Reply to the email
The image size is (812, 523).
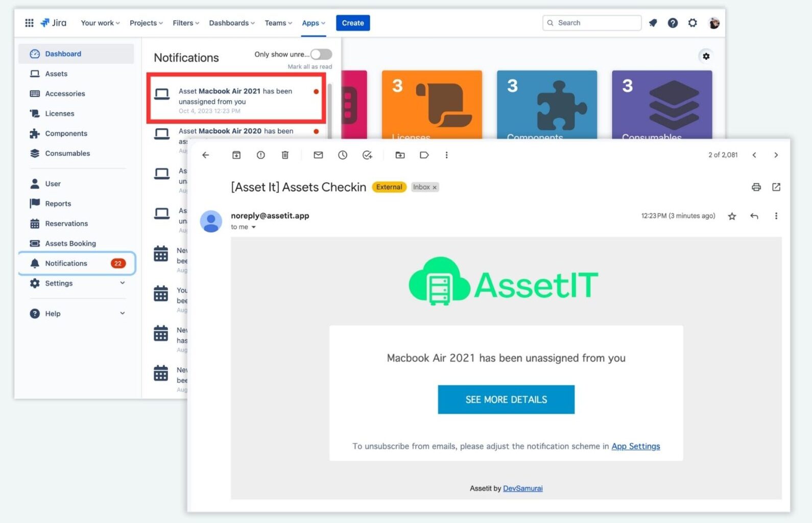(754, 216)
